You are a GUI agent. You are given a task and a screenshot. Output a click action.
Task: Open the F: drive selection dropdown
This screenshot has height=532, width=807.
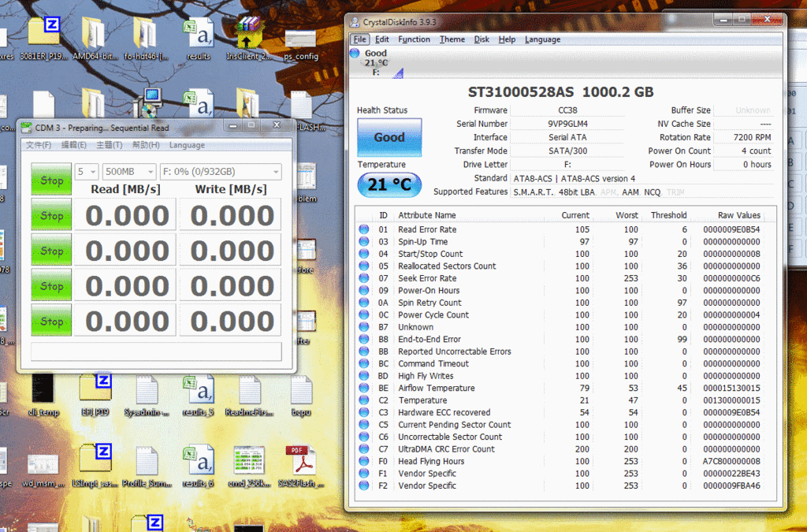(220, 172)
